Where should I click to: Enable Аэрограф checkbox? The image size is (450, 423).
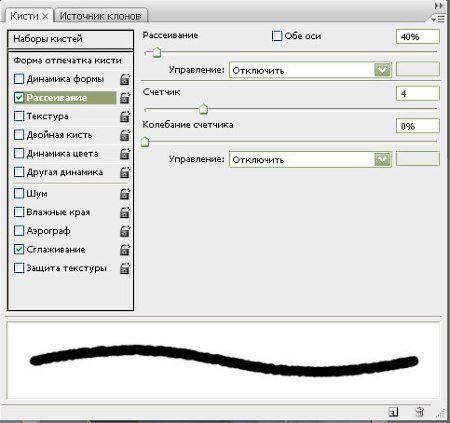[x=19, y=231]
